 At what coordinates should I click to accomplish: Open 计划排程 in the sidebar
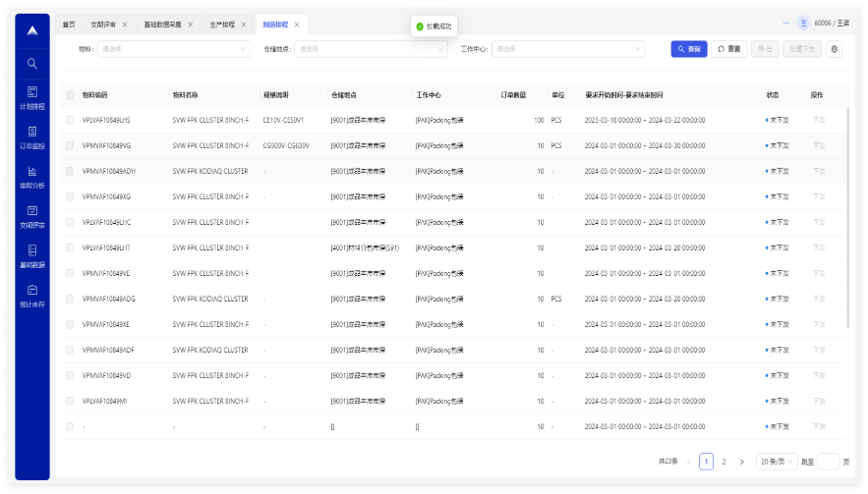click(32, 98)
